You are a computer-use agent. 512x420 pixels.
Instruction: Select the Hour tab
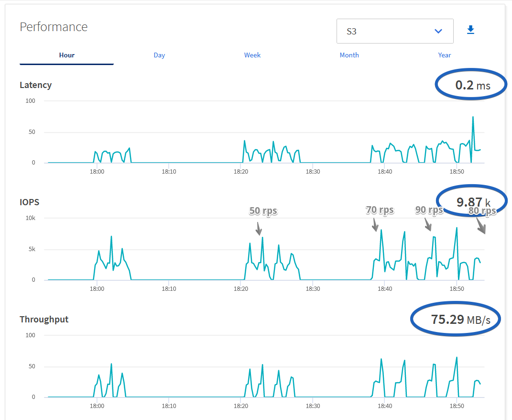pyautogui.click(x=66, y=55)
